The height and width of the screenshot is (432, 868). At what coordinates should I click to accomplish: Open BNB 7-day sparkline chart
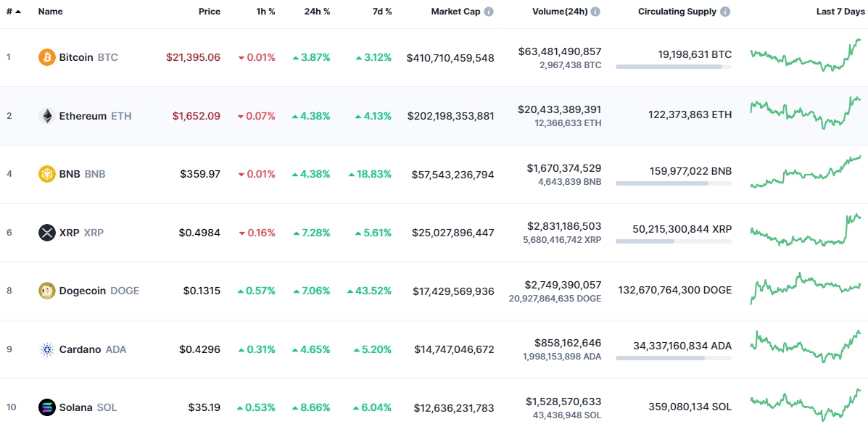(x=806, y=172)
